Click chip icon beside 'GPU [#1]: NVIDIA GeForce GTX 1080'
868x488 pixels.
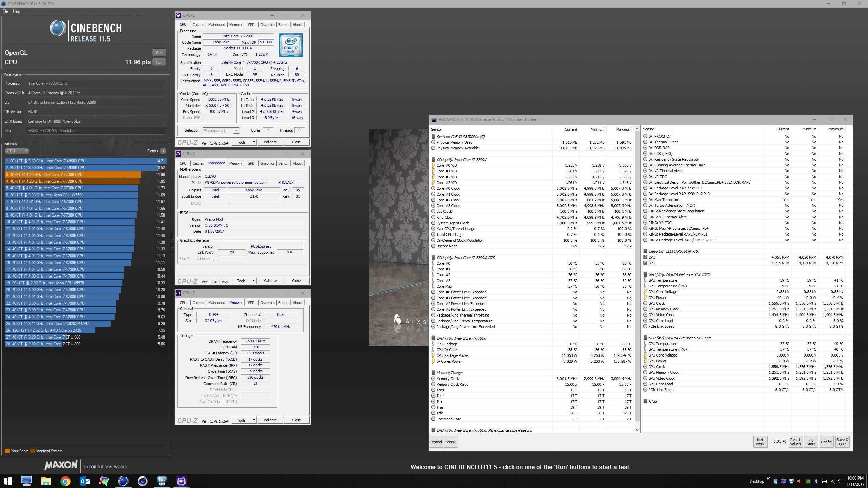tap(645, 338)
